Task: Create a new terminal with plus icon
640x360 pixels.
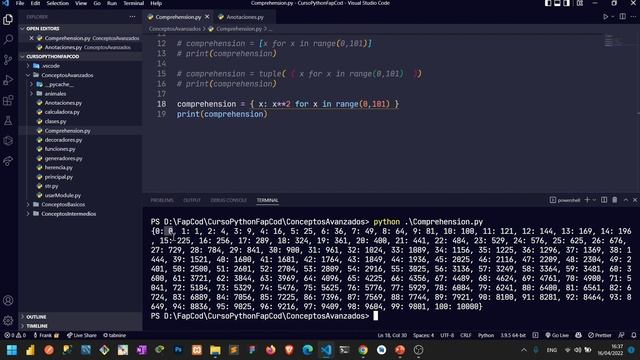Action: click(x=587, y=200)
